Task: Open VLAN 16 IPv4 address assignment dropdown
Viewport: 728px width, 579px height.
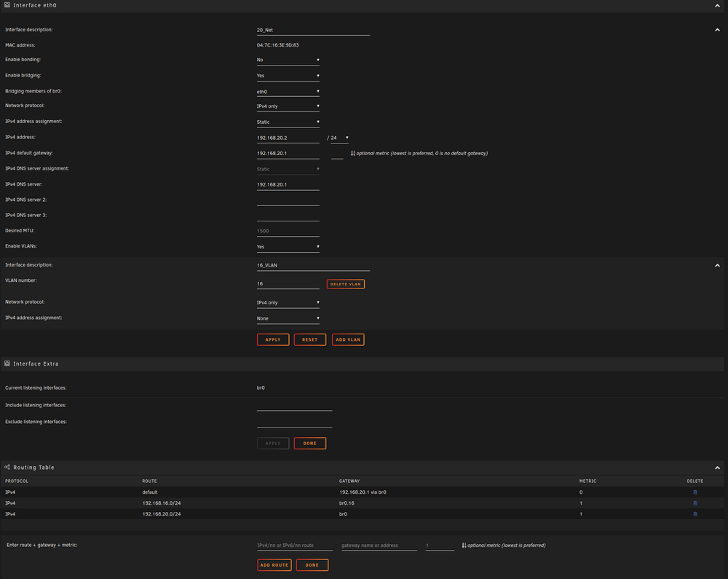Action: [288, 318]
